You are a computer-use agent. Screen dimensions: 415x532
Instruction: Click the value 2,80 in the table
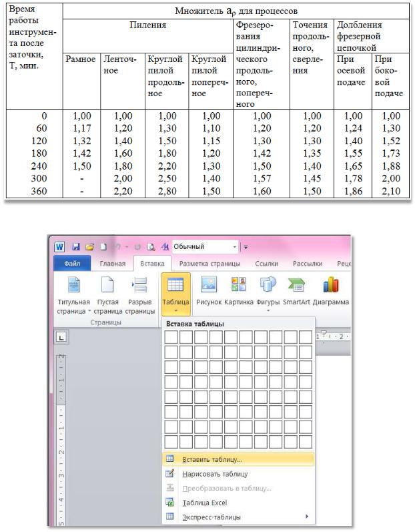click(x=167, y=191)
